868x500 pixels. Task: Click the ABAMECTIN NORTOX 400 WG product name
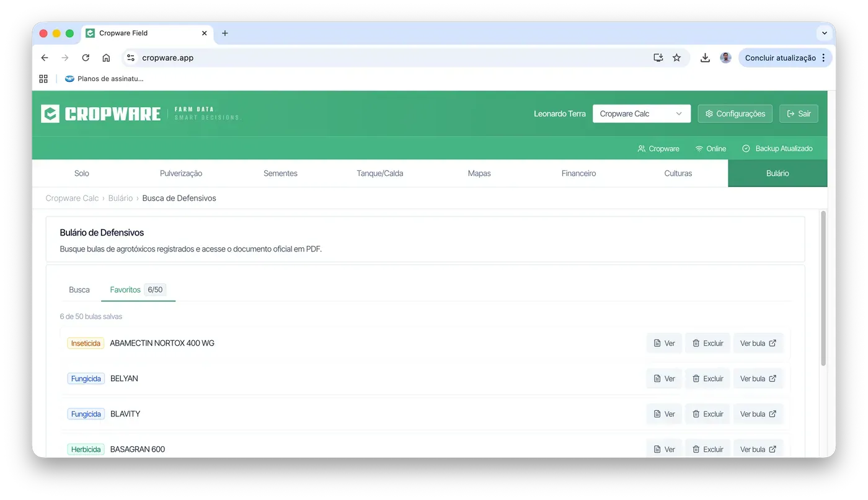[162, 343]
